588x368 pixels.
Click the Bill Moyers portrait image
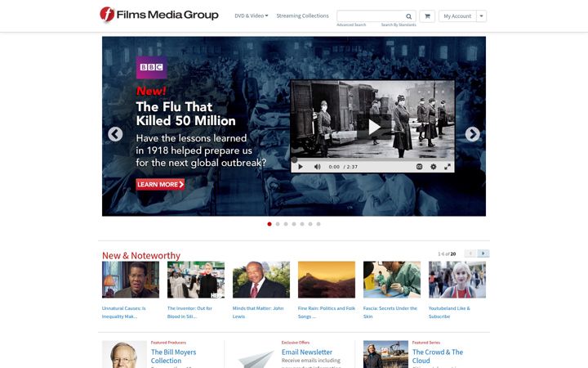pyautogui.click(x=124, y=354)
